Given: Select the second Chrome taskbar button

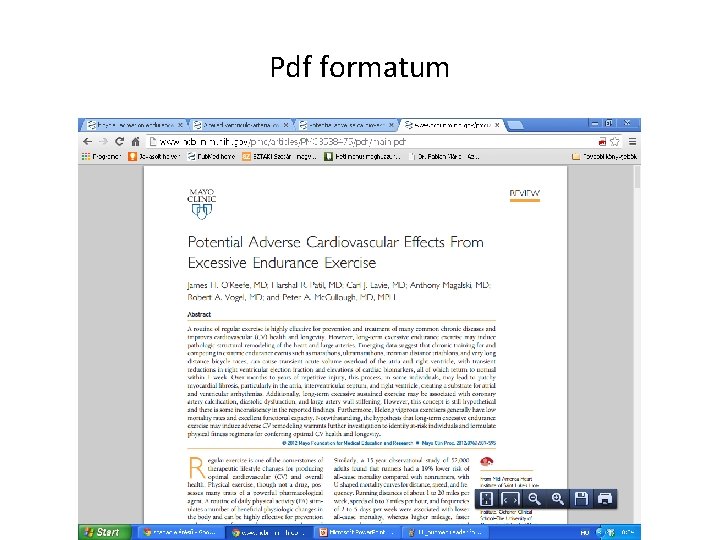Looking at the screenshot, I should tap(268, 533).
